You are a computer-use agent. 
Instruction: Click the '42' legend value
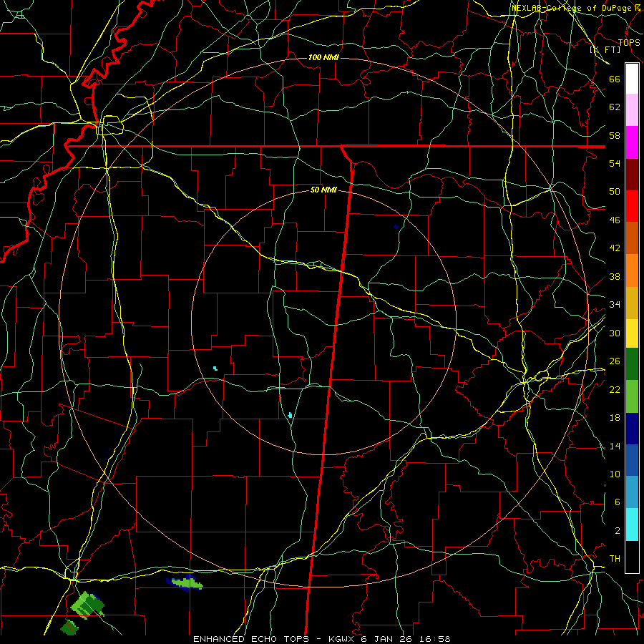pos(615,248)
